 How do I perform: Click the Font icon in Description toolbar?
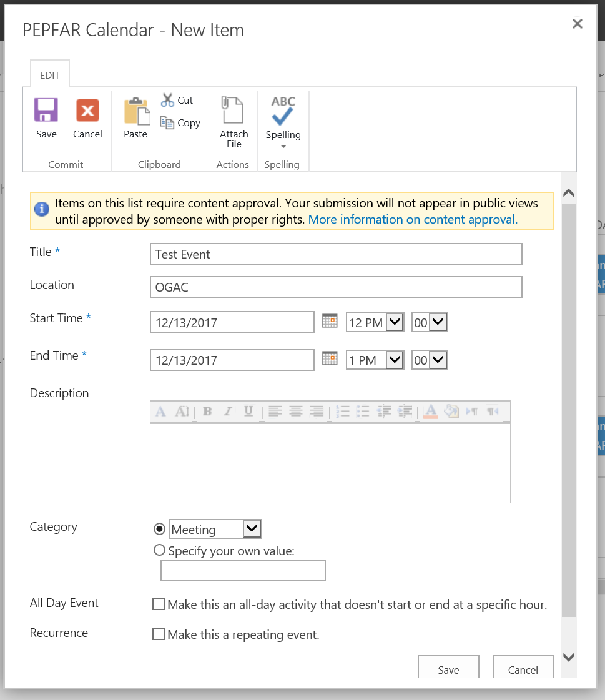tap(160, 411)
